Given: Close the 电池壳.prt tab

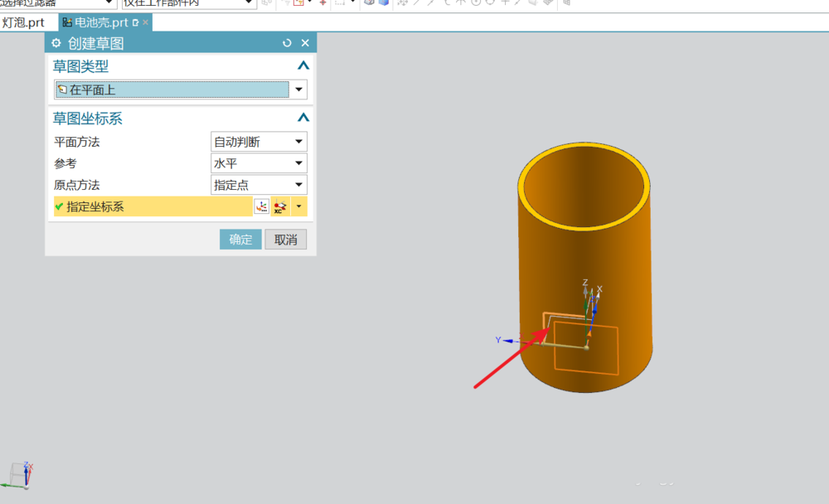Looking at the screenshot, I should point(145,22).
